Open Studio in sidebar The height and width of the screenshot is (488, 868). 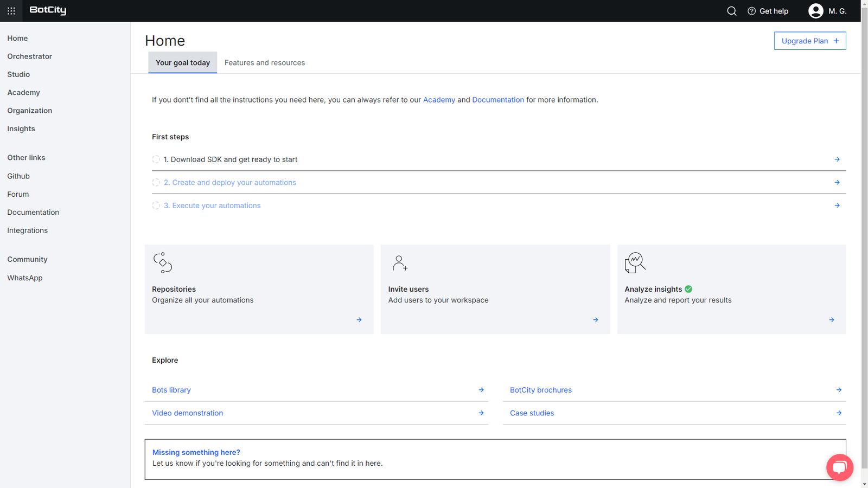pyautogui.click(x=18, y=74)
